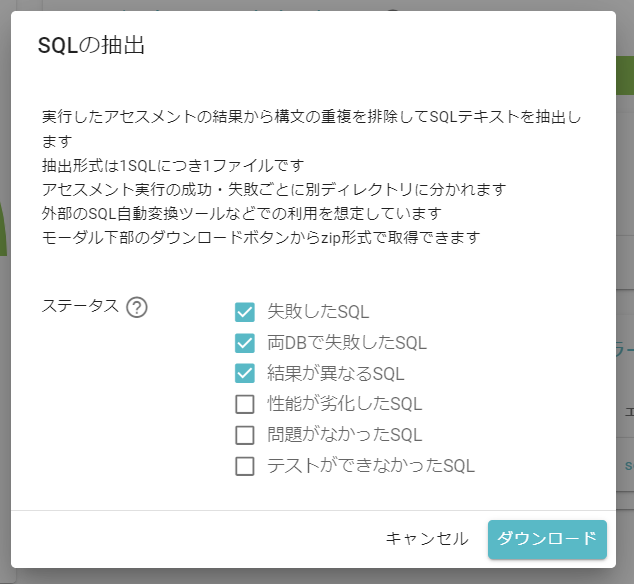This screenshot has height=584, width=634.
Task: Open the ステータス help question-mark icon
Action: tap(137, 307)
